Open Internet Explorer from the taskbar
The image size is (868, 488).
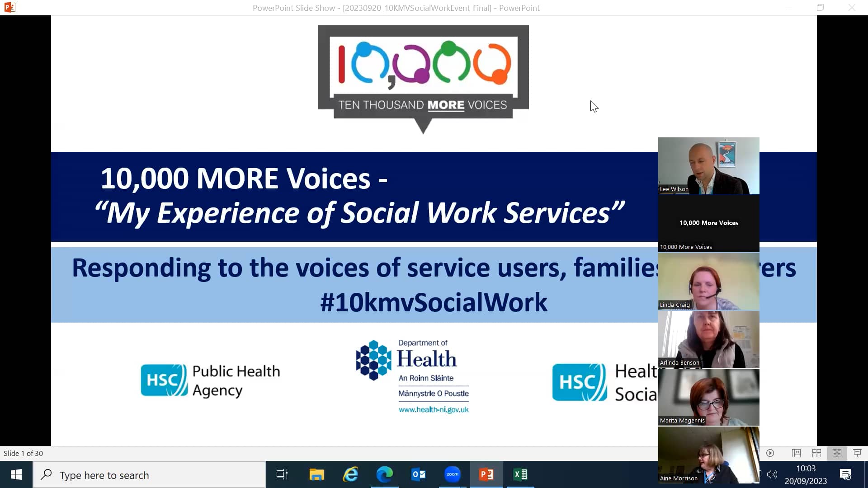351,474
